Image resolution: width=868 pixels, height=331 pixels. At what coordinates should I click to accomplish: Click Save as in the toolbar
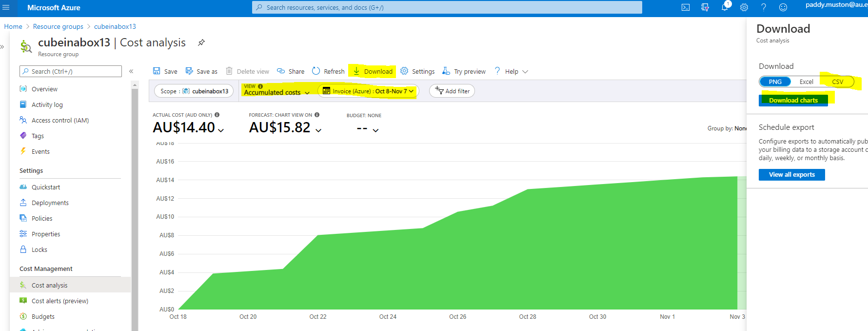pyautogui.click(x=201, y=71)
